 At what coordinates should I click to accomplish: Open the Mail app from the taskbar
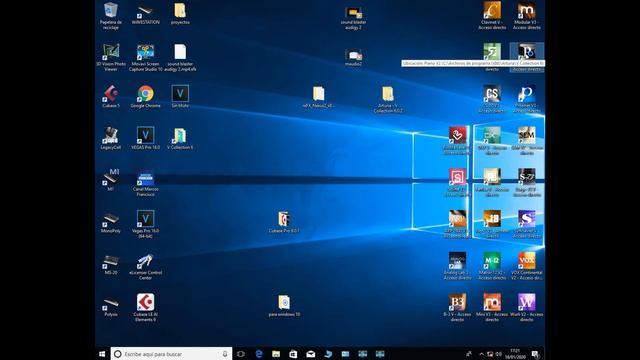point(311,354)
